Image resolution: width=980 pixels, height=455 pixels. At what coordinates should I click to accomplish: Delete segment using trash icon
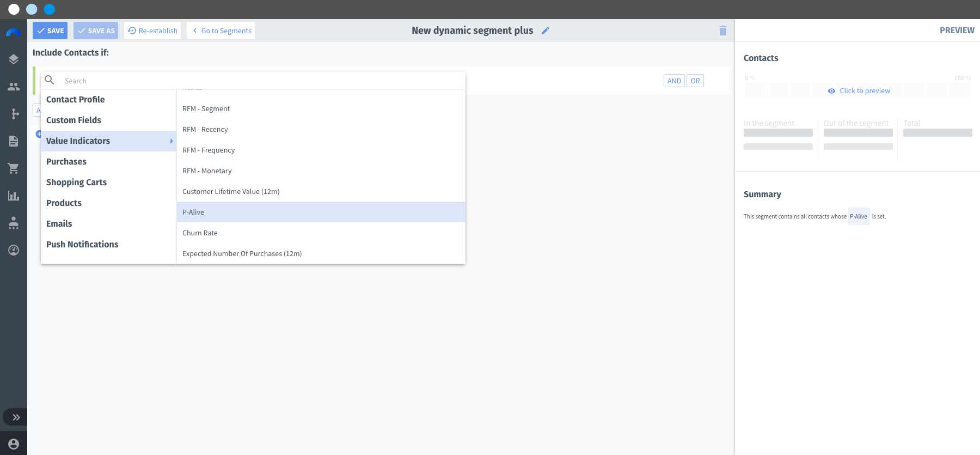click(x=723, y=31)
